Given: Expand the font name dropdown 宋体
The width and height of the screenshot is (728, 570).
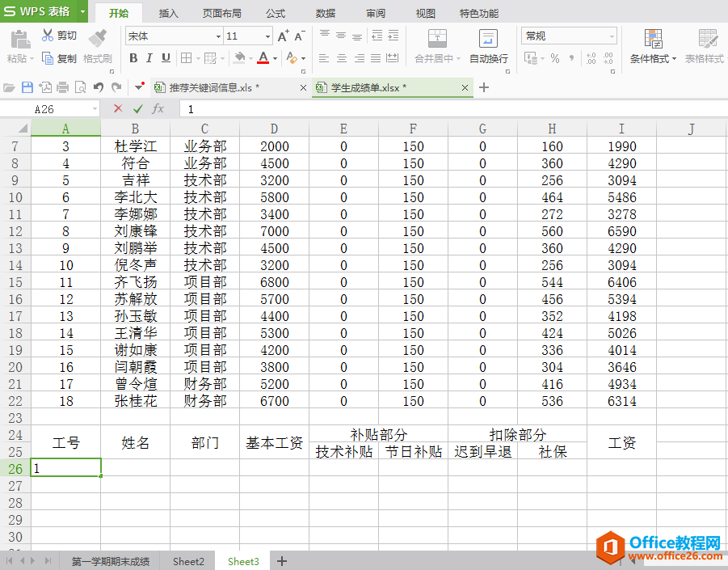Looking at the screenshot, I should coord(218,36).
